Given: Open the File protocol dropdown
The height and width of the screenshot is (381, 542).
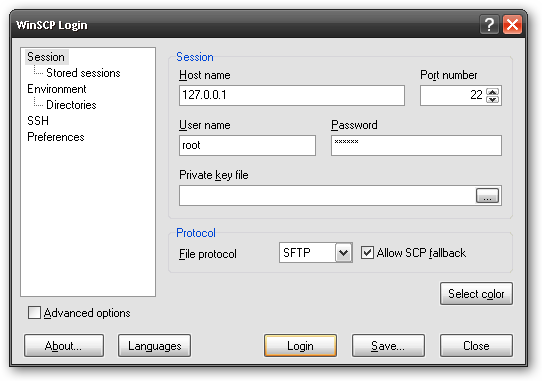Looking at the screenshot, I should coord(343,253).
